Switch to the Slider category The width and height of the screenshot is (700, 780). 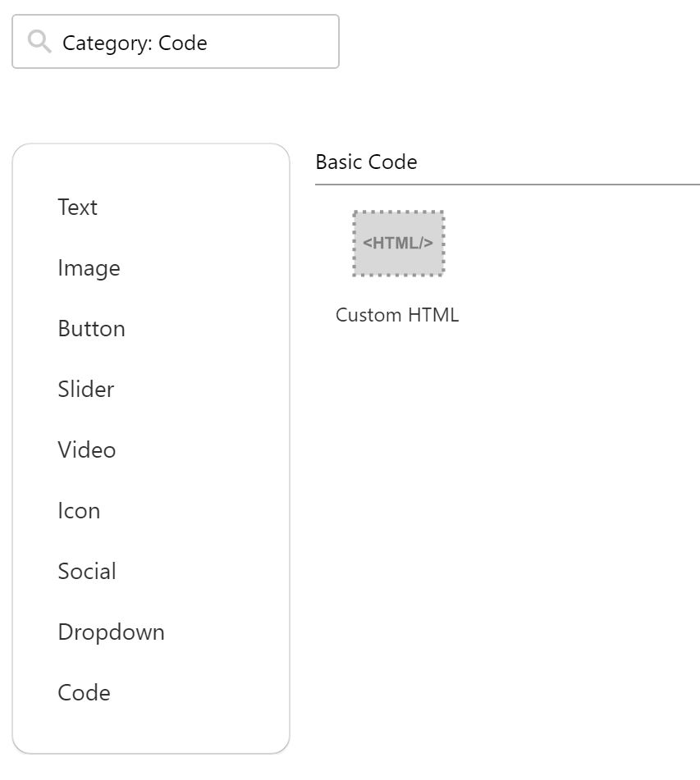tap(86, 390)
